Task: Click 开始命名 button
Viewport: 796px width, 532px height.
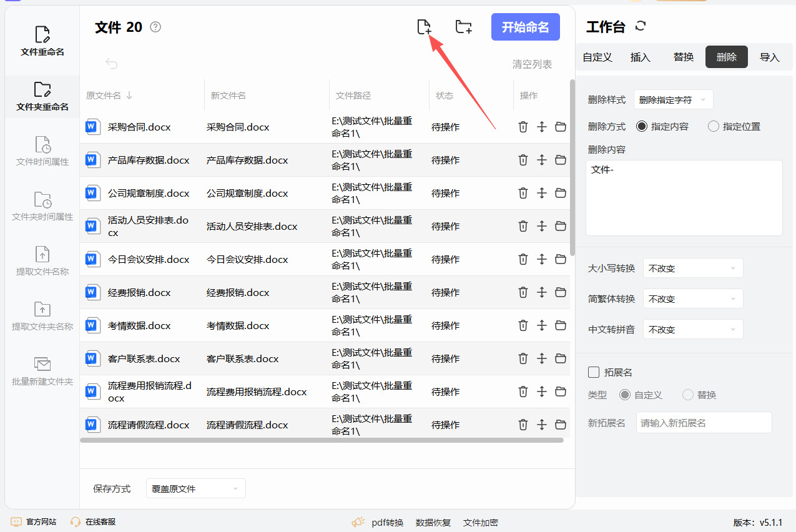Action: 526,27
